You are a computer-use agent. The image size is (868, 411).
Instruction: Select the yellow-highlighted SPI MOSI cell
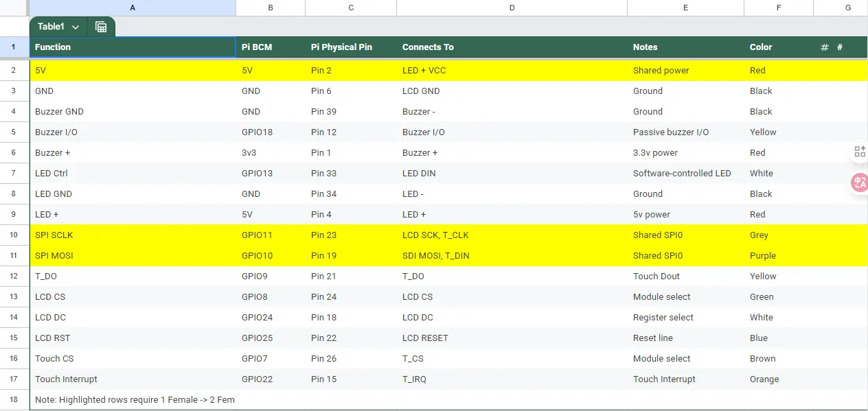tap(54, 255)
